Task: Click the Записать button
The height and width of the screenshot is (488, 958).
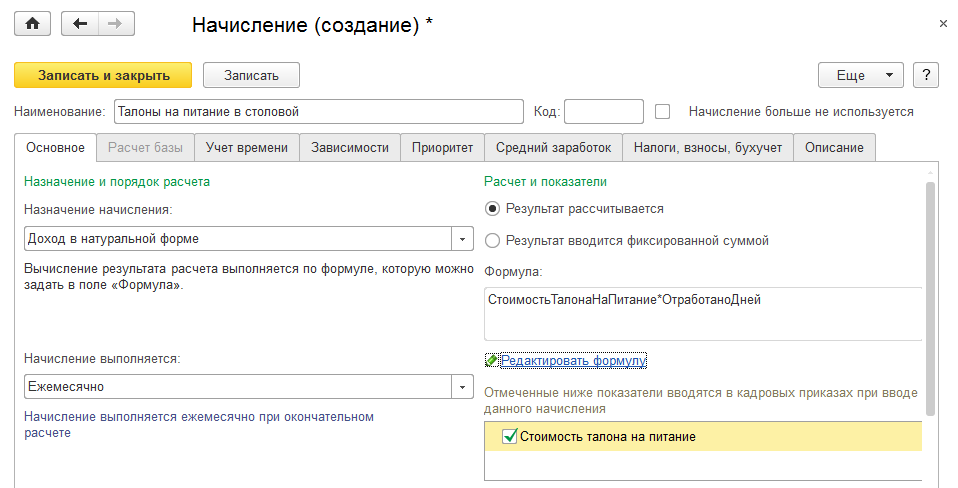Action: click(251, 75)
